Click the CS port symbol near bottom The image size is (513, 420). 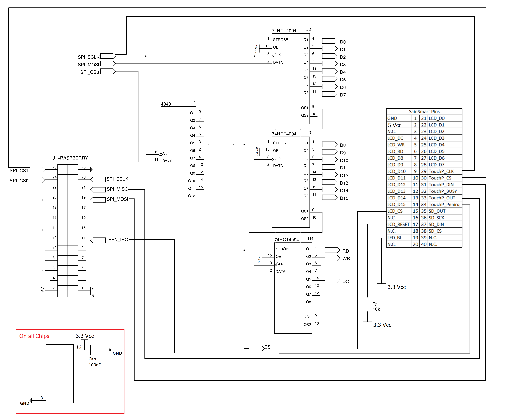pos(256,348)
